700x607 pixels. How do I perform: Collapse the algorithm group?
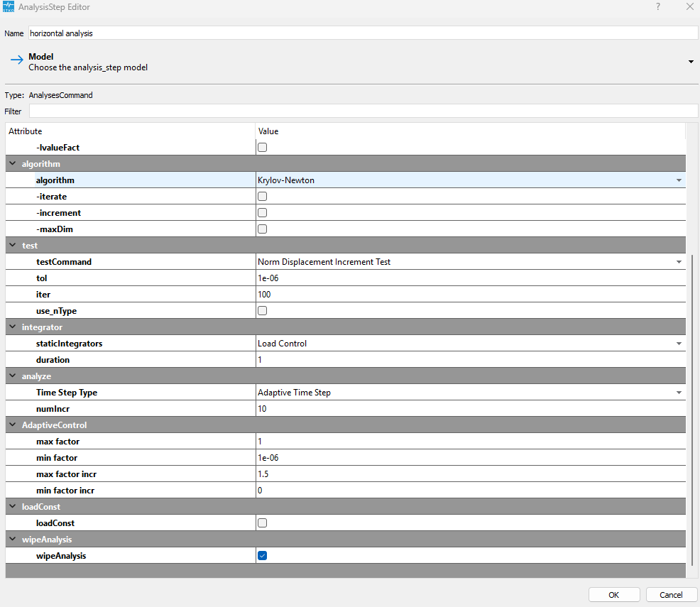tap(13, 164)
